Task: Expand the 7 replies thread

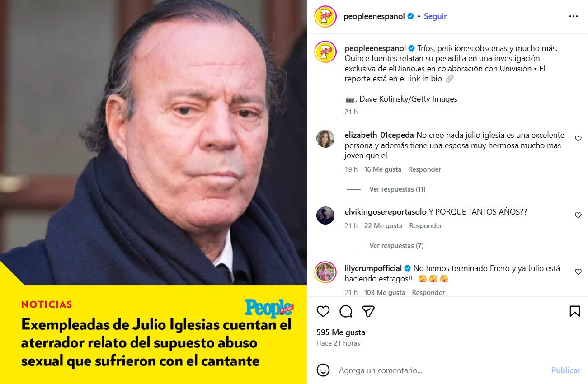Action: coord(396,246)
